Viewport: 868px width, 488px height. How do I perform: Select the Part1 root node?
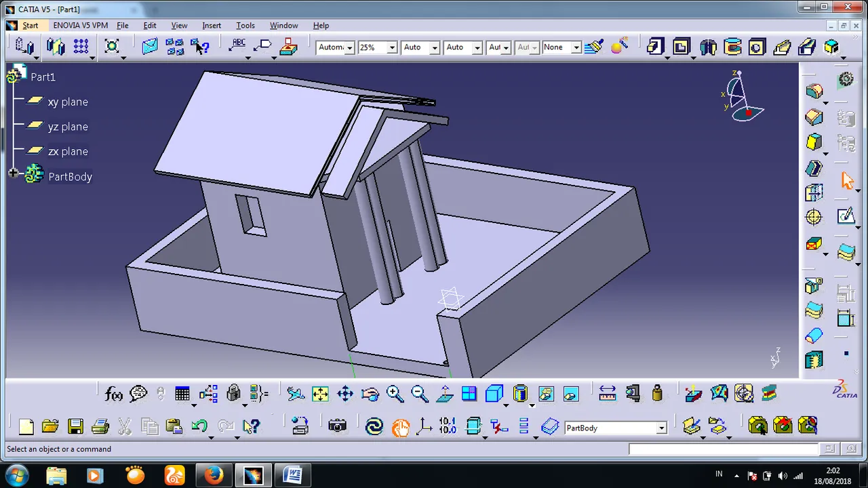pyautogui.click(x=43, y=77)
